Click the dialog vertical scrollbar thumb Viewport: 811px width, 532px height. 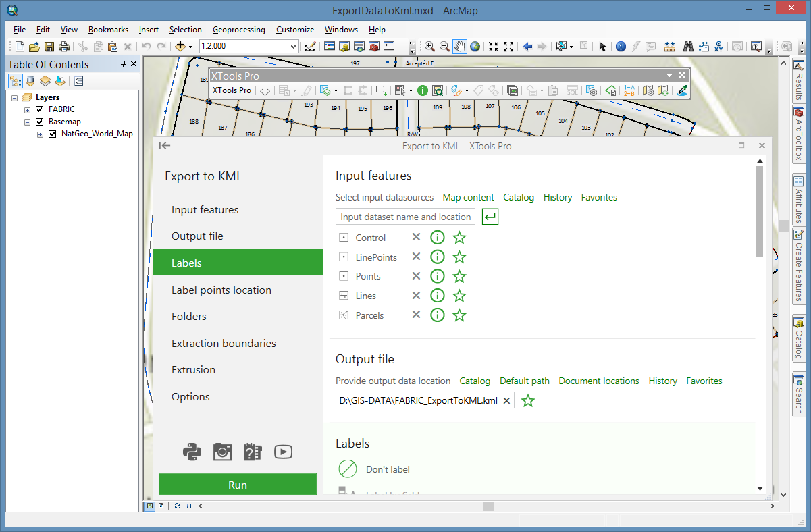point(760,211)
